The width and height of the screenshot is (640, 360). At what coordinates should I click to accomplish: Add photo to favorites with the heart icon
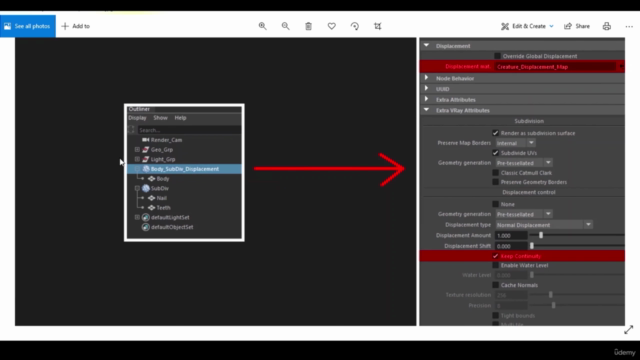pyautogui.click(x=331, y=26)
